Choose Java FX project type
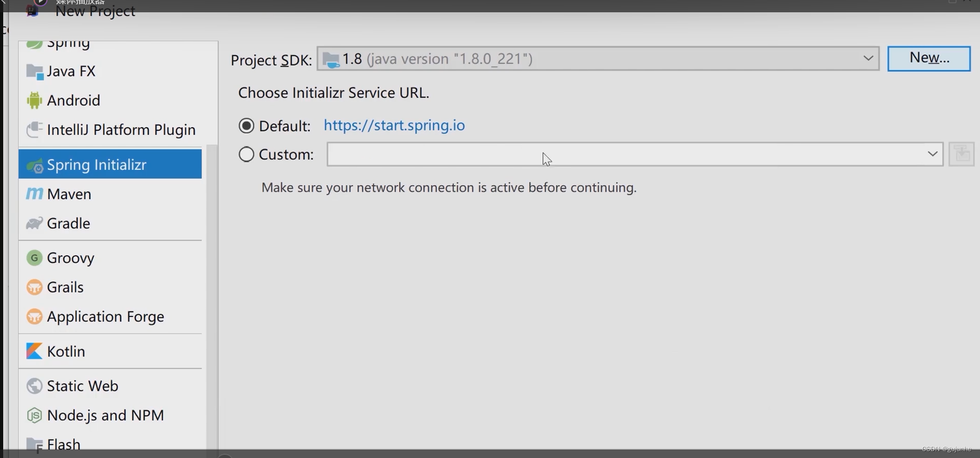 (x=110, y=72)
